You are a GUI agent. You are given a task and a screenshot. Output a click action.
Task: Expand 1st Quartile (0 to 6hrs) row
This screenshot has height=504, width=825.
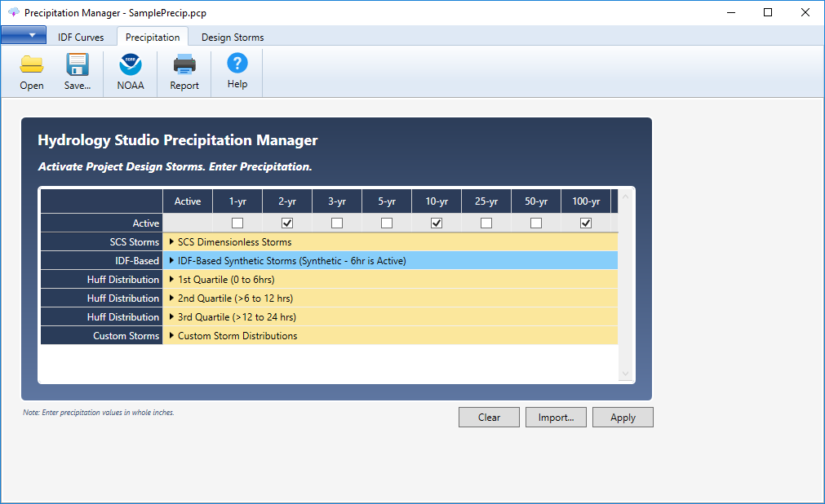171,280
